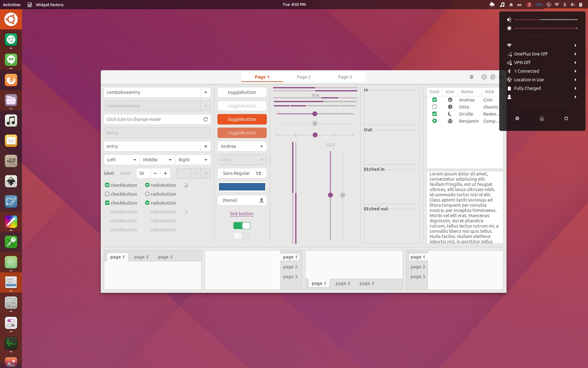Click the upload icon on the (None) file button
Image resolution: width=588 pixels, height=368 pixels.
coord(262,200)
